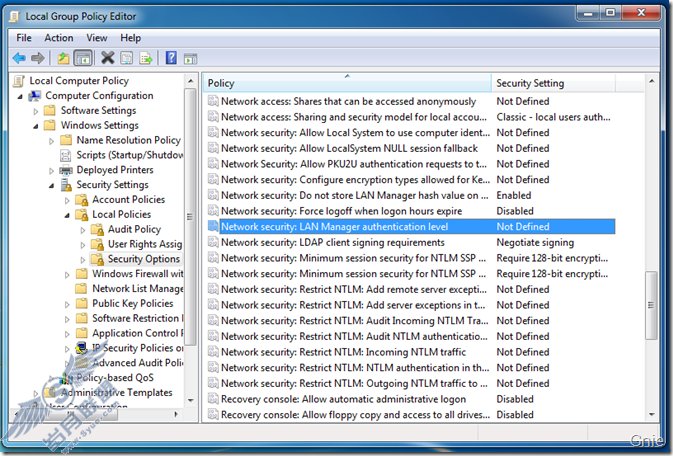Click the LAN Manager authentication level policy icon
The image size is (673, 456).
pyautogui.click(x=213, y=226)
